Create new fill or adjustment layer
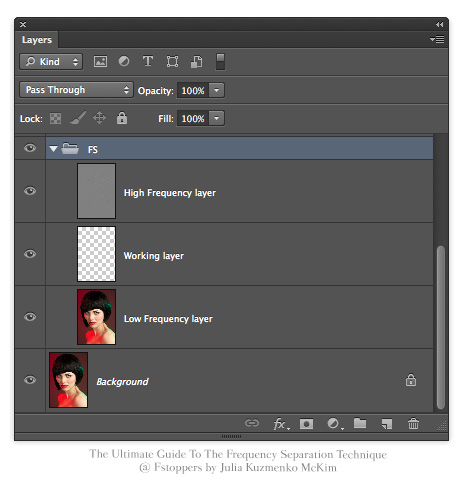 [335, 424]
